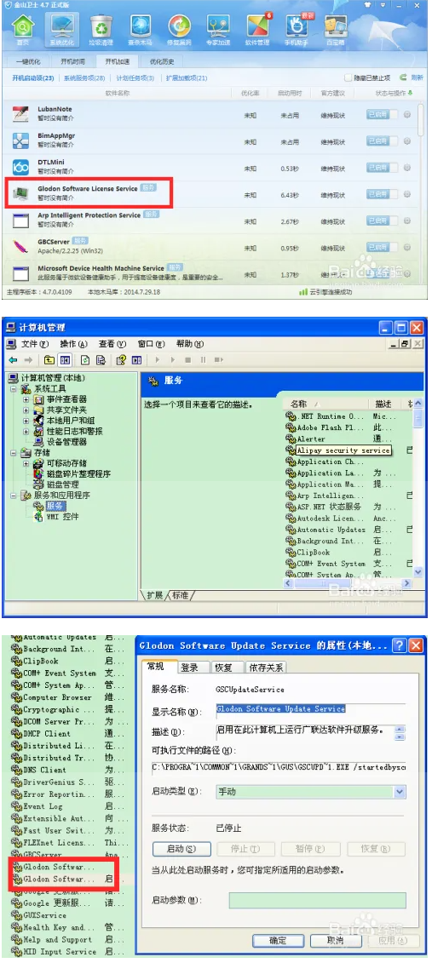The width and height of the screenshot is (432, 980).
Task: Open the 启动类型 dropdown set to 手动
Action: tap(400, 791)
